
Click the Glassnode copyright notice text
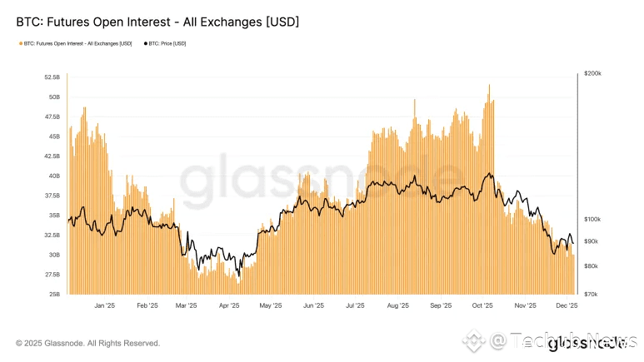[87, 343]
